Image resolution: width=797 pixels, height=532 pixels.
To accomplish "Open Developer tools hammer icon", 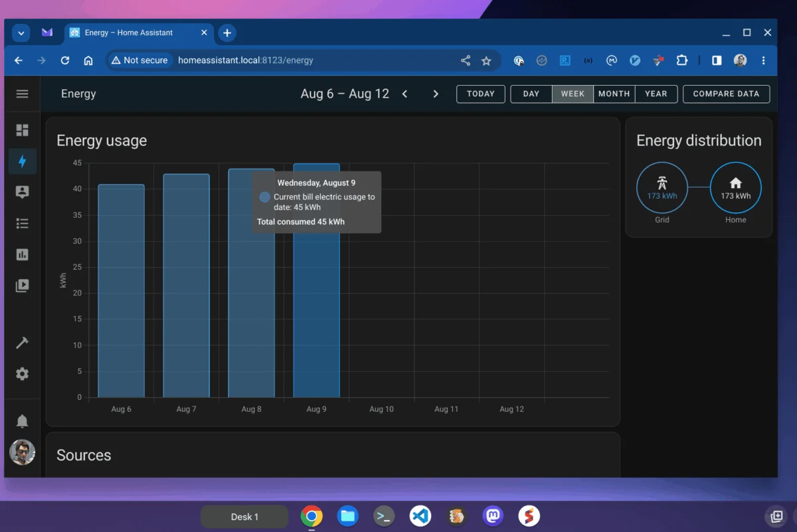I will click(x=22, y=343).
